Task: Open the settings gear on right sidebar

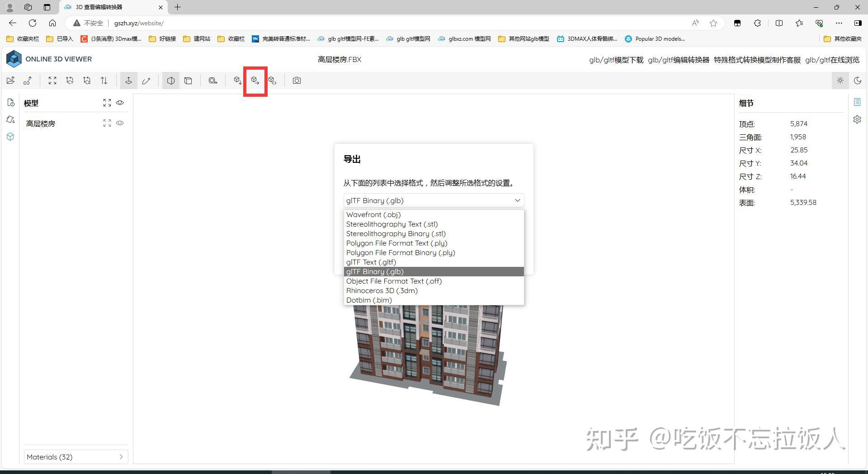Action: pos(857,119)
